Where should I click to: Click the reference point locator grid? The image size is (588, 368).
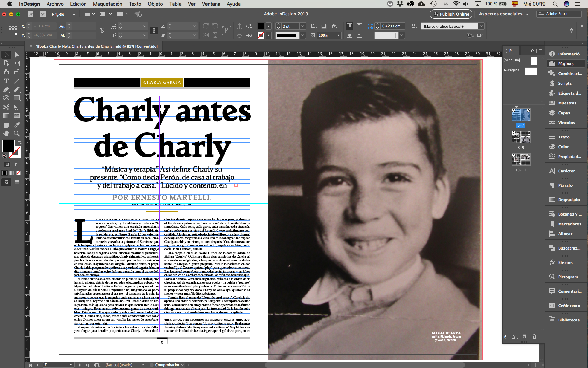click(x=13, y=30)
